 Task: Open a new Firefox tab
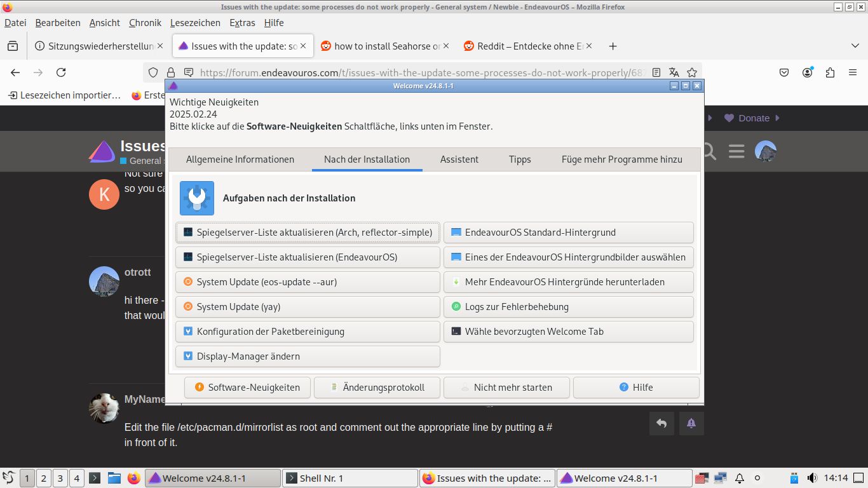pos(613,46)
